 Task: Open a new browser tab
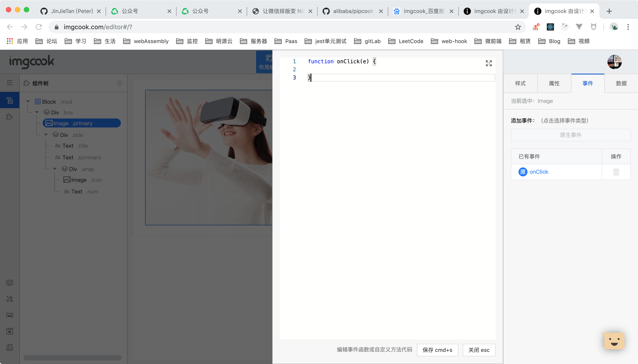[609, 11]
